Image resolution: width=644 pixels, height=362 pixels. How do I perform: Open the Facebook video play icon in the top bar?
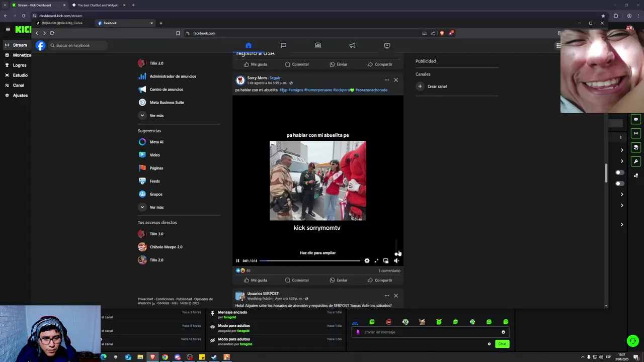[387, 45]
